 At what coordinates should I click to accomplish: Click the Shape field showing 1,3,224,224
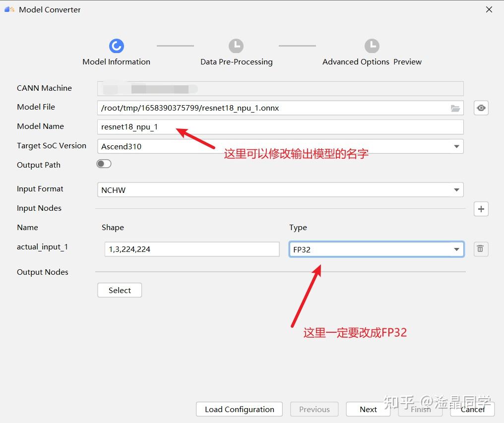click(192, 249)
